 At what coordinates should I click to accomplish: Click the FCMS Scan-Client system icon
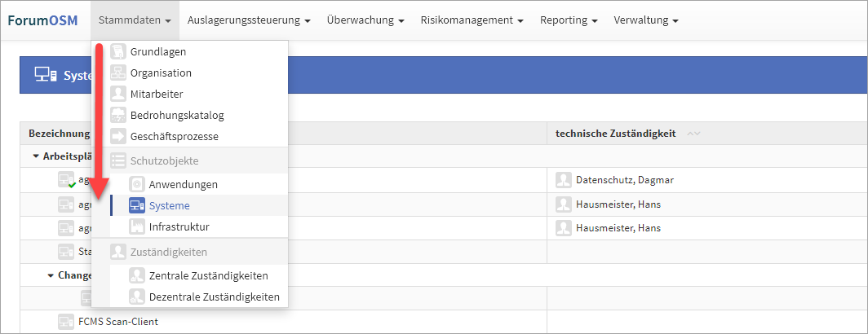pyautogui.click(x=65, y=321)
